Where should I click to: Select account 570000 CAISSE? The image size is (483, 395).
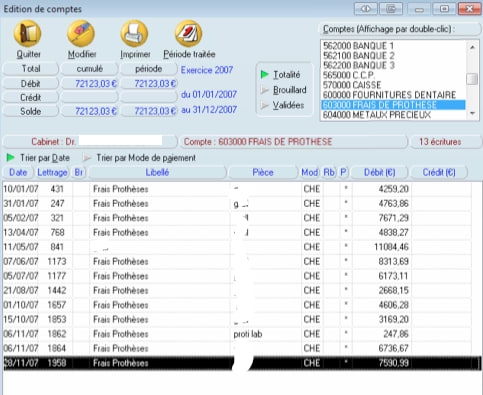[x=394, y=85]
